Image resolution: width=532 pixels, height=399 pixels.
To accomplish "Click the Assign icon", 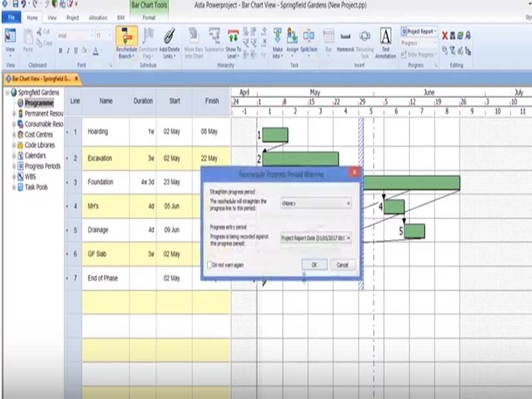I will (x=292, y=37).
